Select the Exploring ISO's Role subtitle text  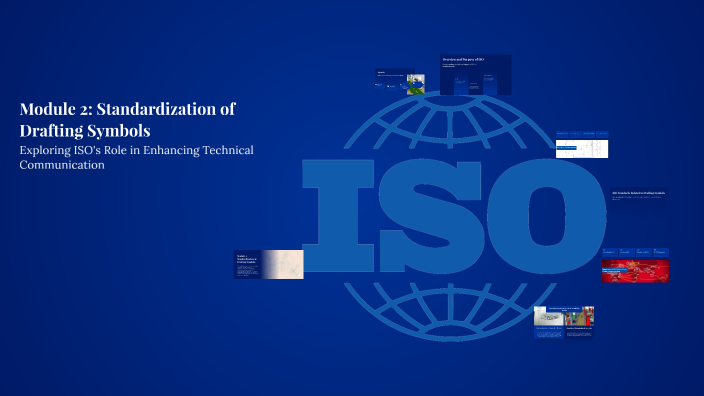136,157
